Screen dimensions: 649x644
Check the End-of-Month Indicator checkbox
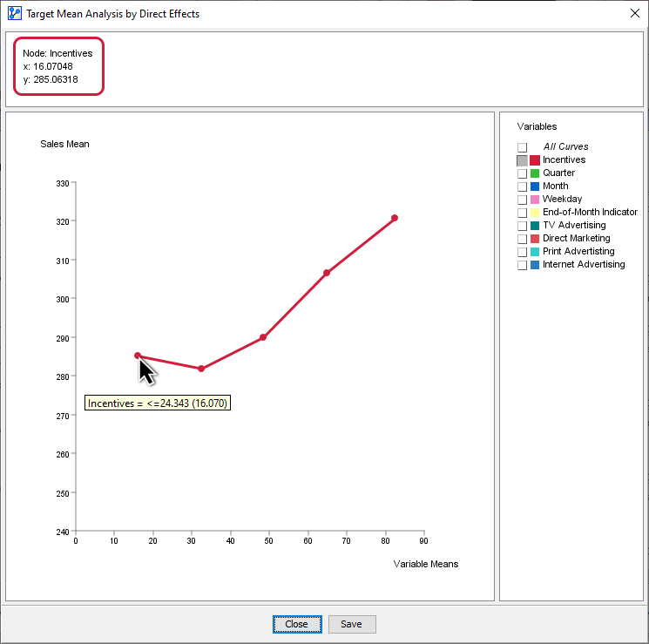(x=522, y=213)
